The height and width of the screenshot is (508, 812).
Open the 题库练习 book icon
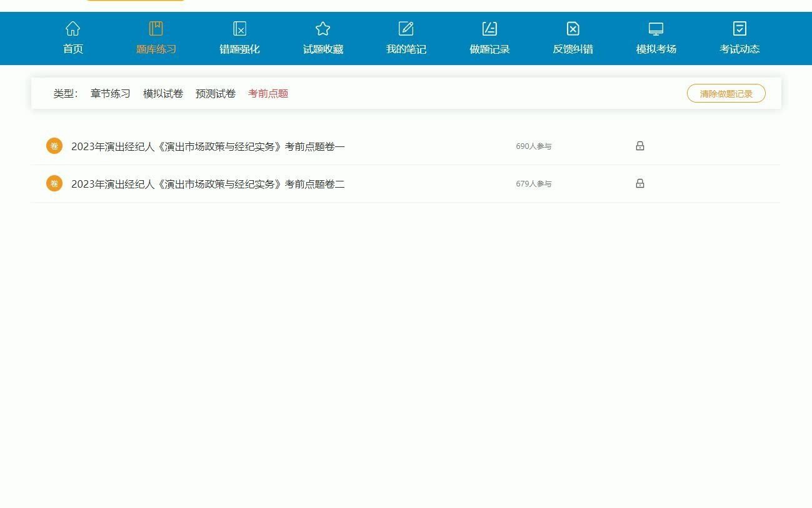[x=156, y=29]
